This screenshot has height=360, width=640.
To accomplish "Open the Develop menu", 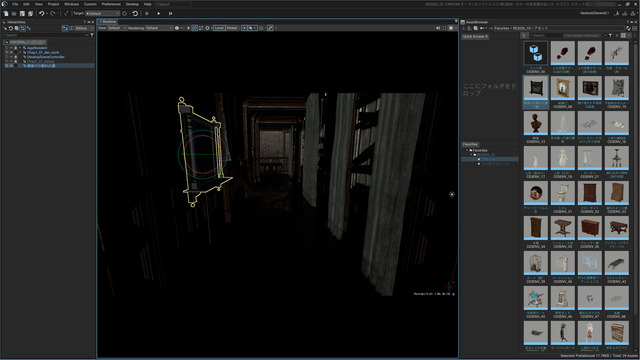I will [x=132, y=4].
